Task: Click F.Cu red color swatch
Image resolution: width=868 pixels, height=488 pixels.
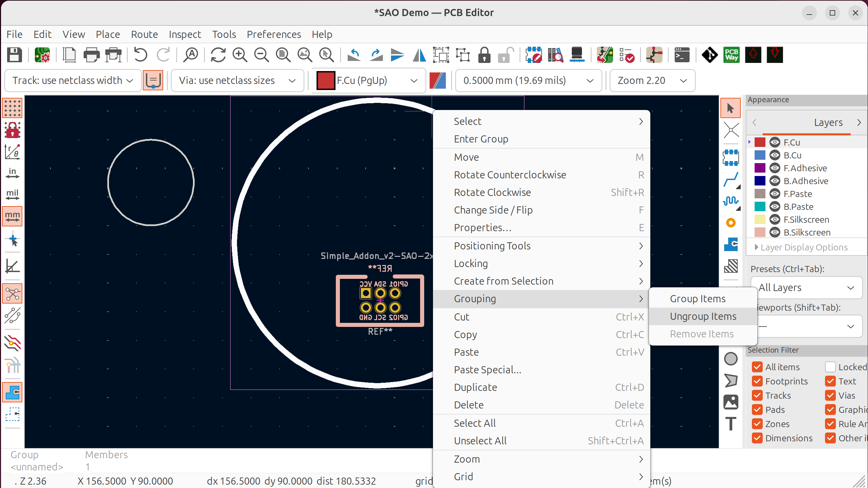Action: pyautogui.click(x=760, y=142)
